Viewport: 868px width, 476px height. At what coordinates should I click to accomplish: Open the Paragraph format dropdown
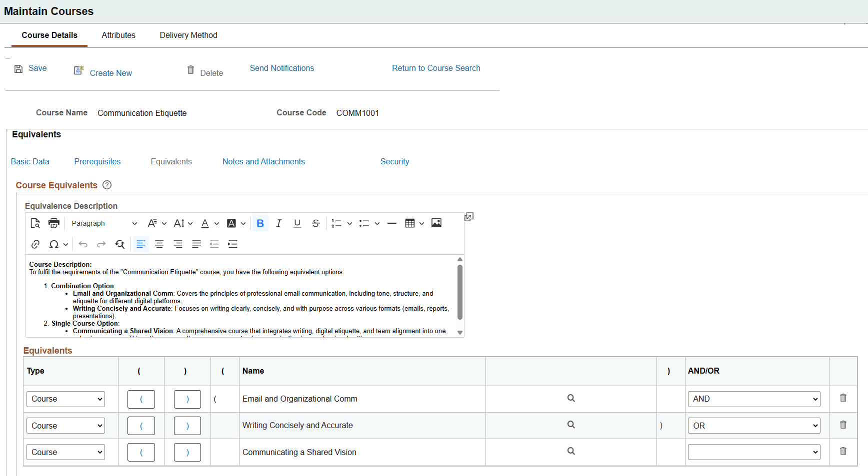(103, 223)
